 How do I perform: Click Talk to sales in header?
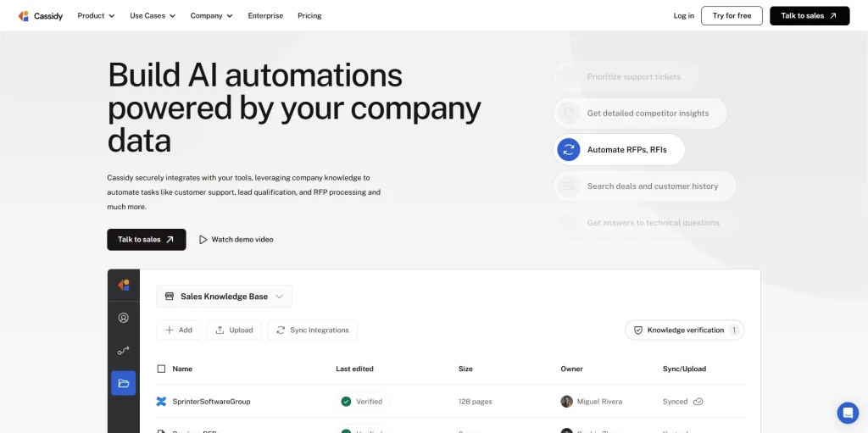810,15
